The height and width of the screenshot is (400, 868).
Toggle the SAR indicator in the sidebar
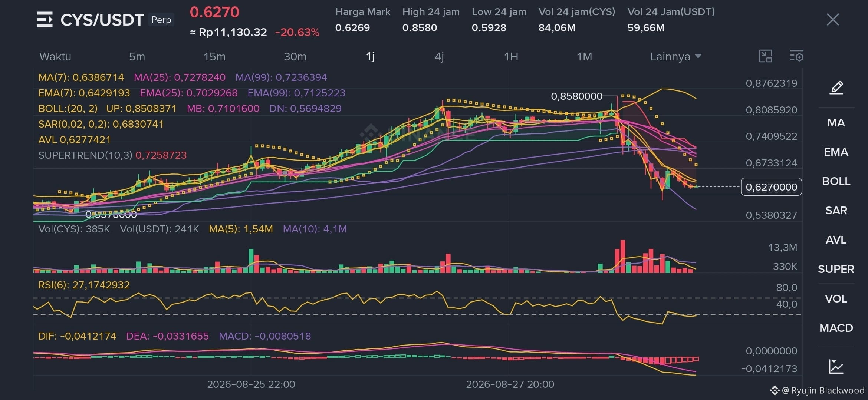836,211
